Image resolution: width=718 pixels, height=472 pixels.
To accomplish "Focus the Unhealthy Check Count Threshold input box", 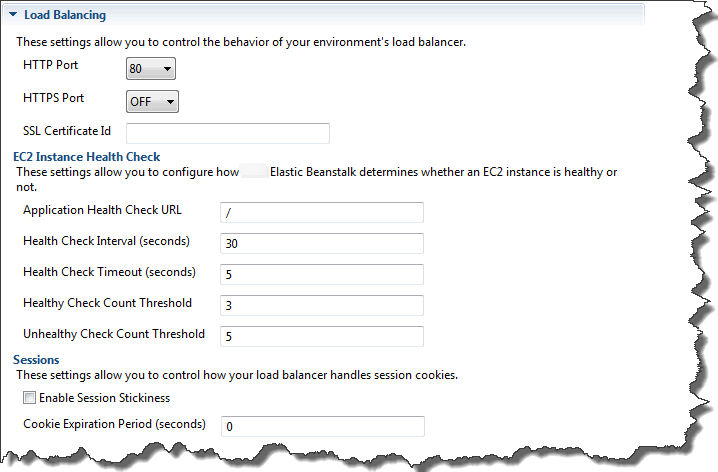I will tap(322, 336).
